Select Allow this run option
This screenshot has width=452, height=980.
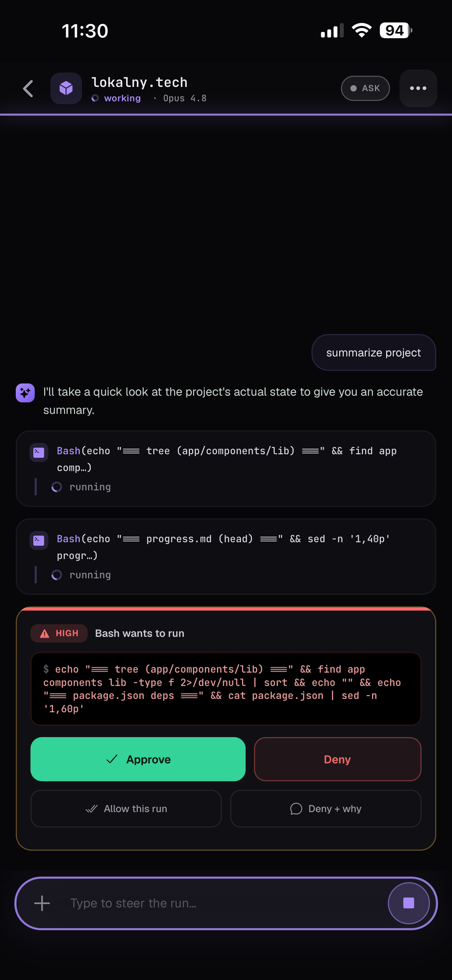[126, 809]
